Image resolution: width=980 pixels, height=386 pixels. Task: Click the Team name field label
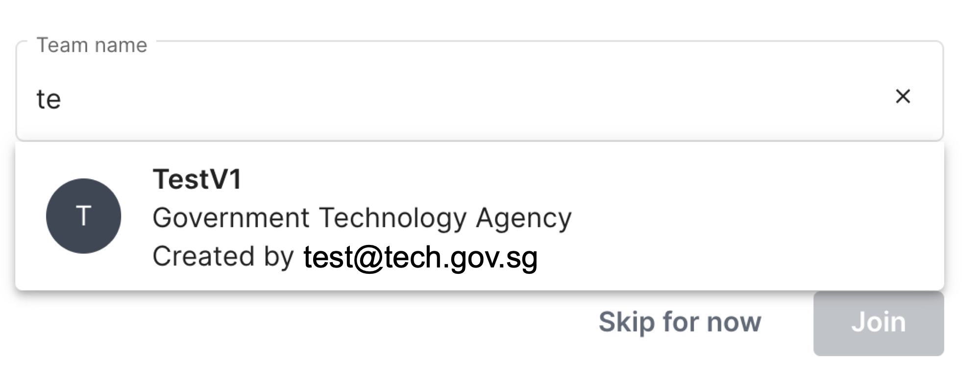(92, 45)
